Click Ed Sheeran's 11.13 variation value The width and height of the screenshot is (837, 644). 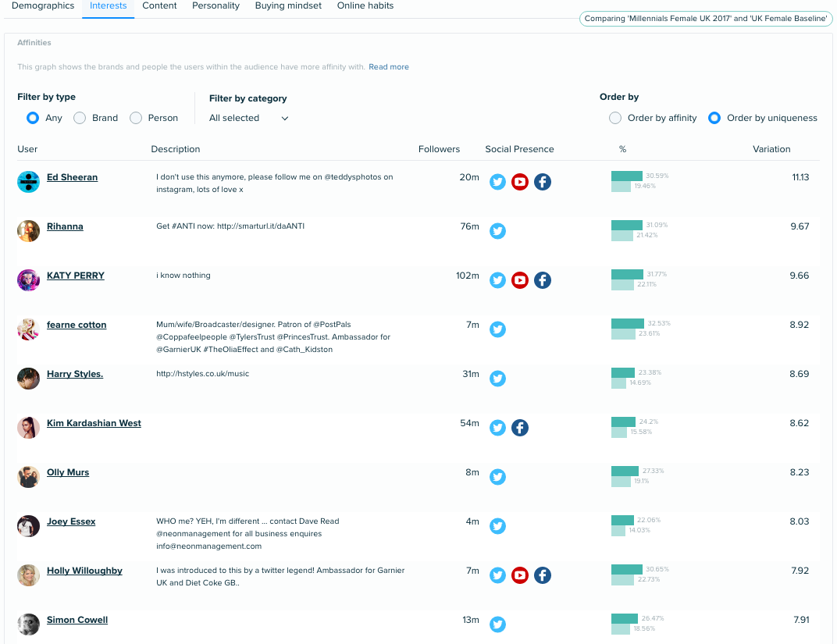[x=800, y=177]
